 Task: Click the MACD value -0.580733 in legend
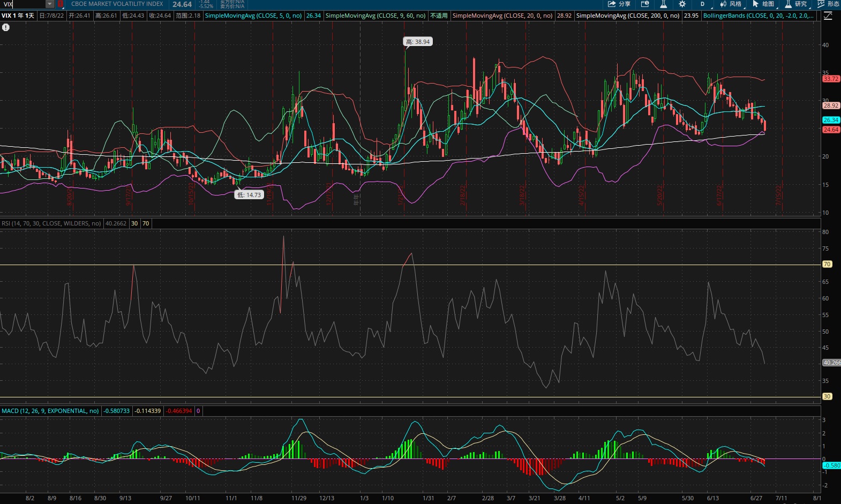(117, 411)
